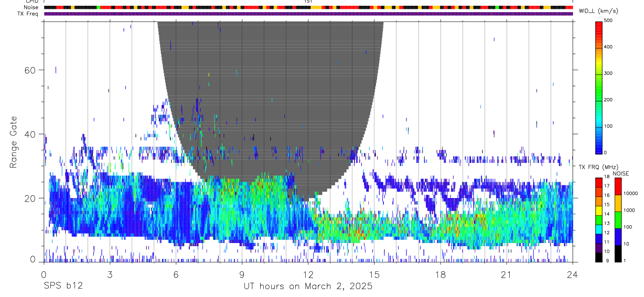Screen dimensions: 644x297
Task: Click the 3 hour tick on UT axis
Action: tap(110, 274)
